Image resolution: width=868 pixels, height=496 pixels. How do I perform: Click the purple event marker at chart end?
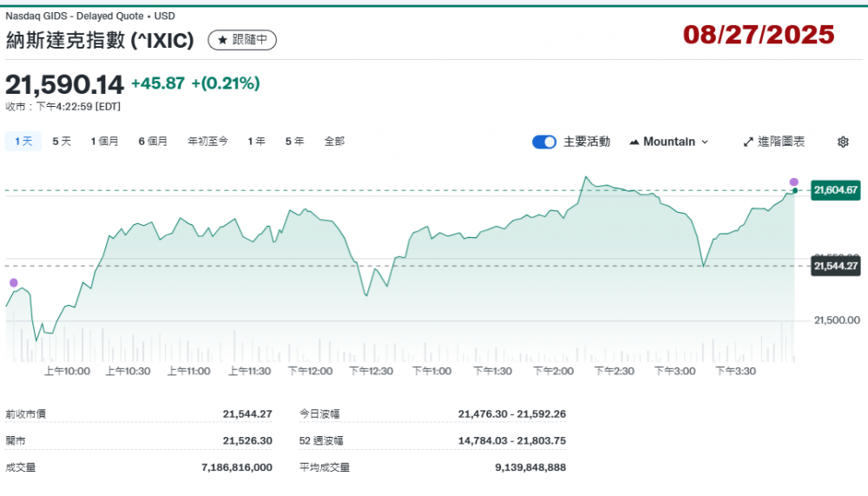[x=793, y=182]
